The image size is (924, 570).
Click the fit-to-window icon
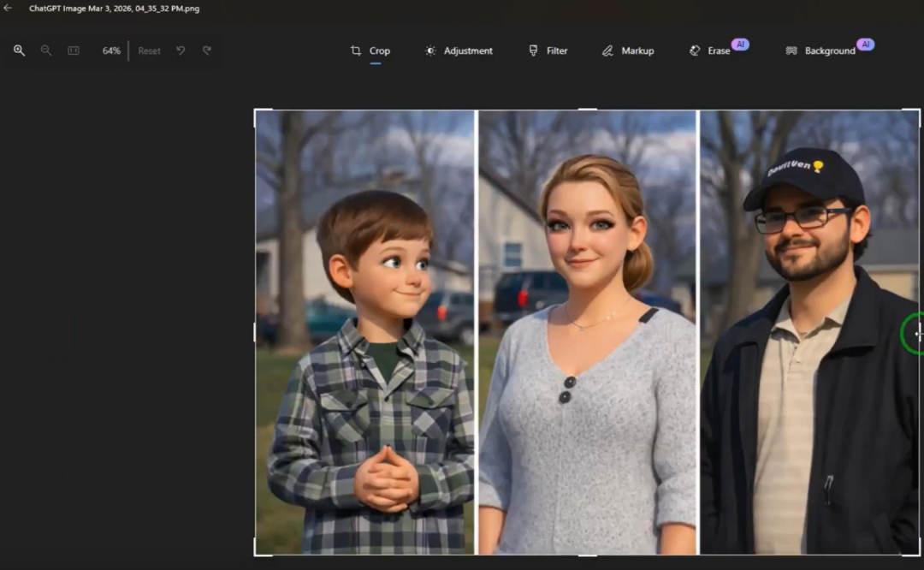pos(74,50)
